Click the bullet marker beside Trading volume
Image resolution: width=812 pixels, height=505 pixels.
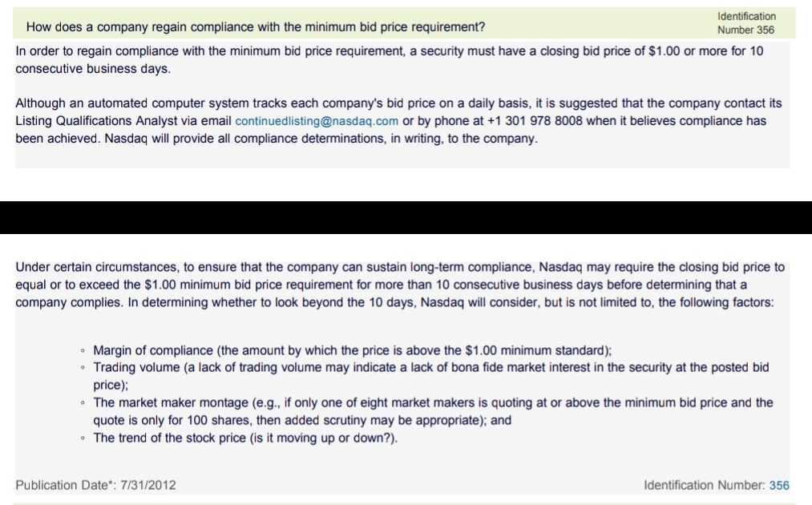(83, 368)
